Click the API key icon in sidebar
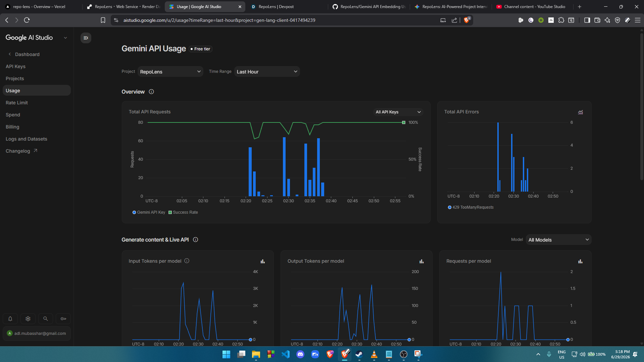Screen dimensions: 644x362 pos(63,319)
